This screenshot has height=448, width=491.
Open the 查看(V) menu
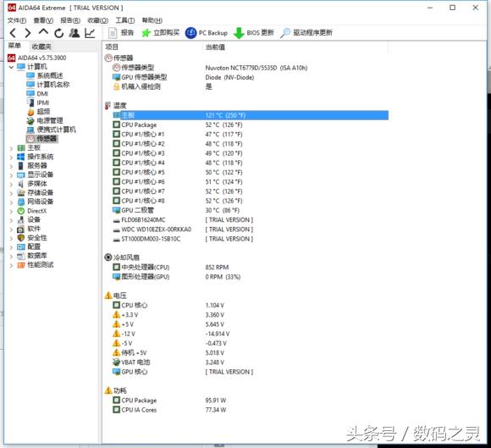43,20
